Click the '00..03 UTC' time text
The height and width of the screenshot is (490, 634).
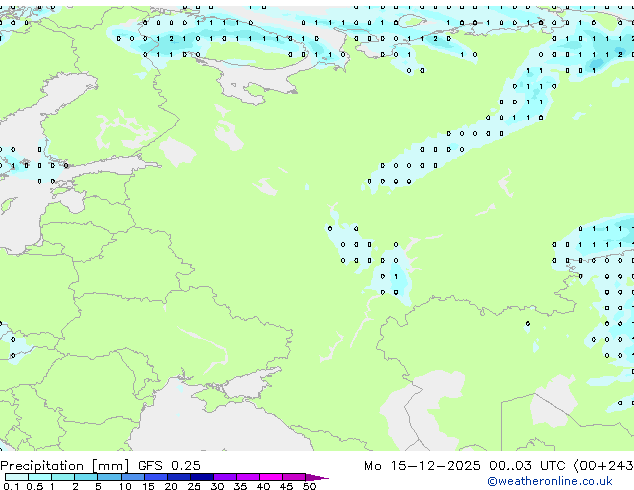pyautogui.click(x=527, y=465)
